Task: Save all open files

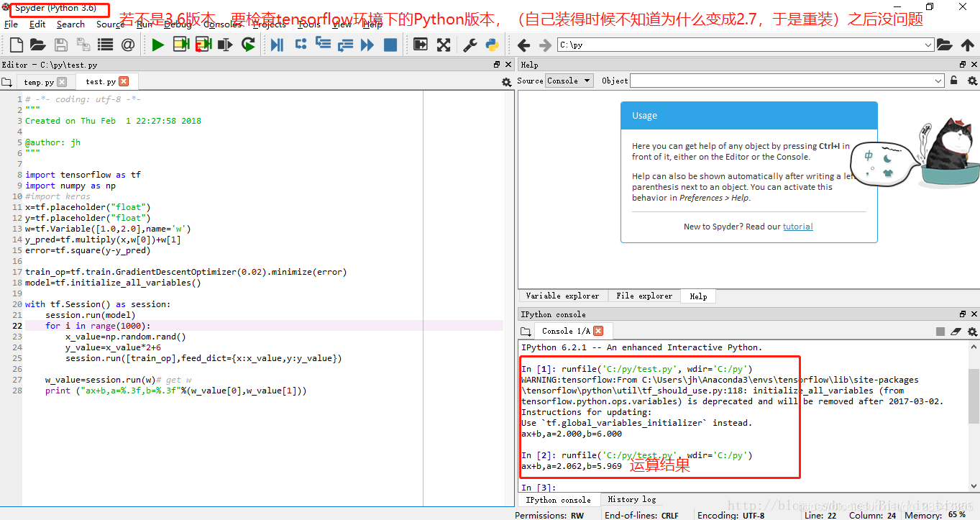Action: coord(83,45)
